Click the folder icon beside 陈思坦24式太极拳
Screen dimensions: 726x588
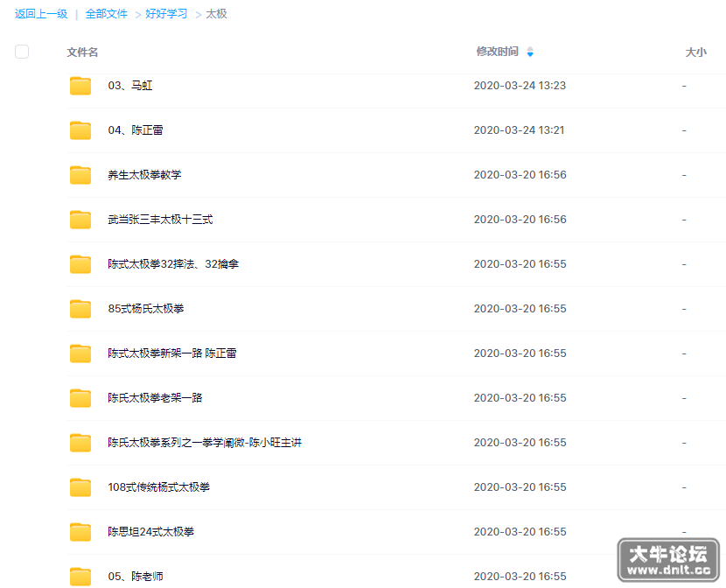click(80, 532)
